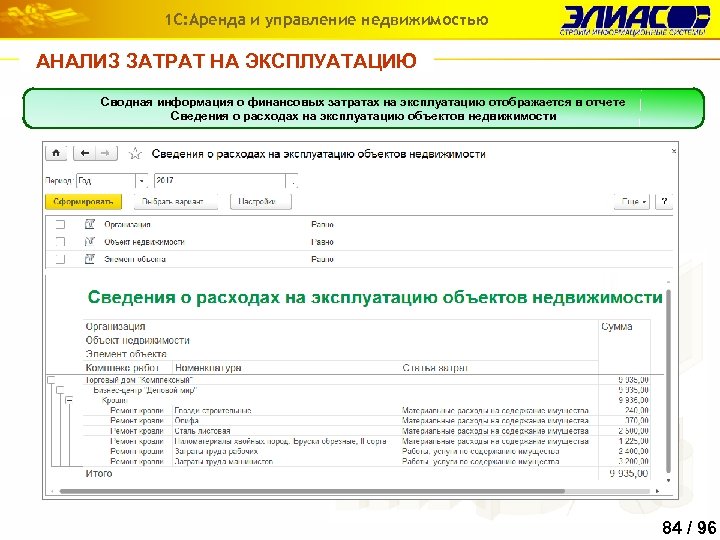Collapse the Торговый дом "Комплексный" group
The height and width of the screenshot is (540, 720).
51,380
